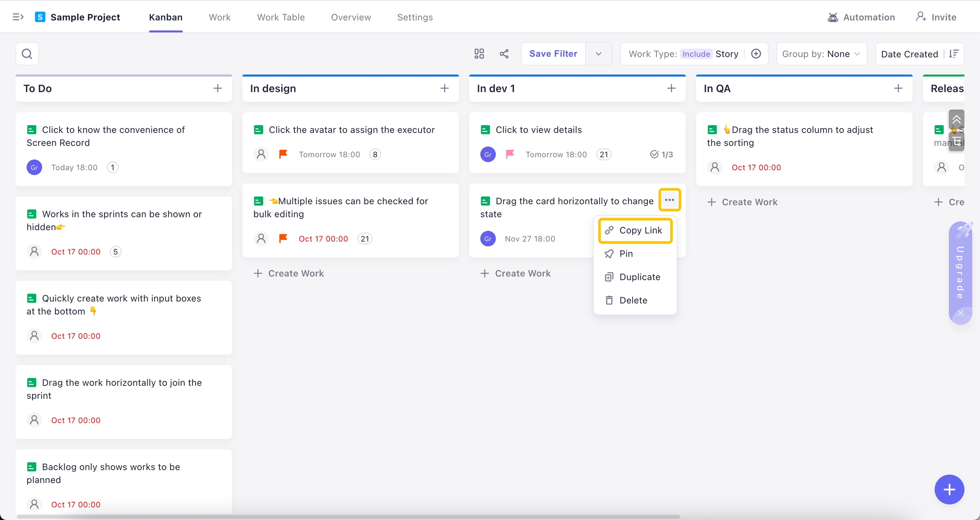Click the blue floating plus button
This screenshot has width=980, height=520.
click(x=949, y=490)
